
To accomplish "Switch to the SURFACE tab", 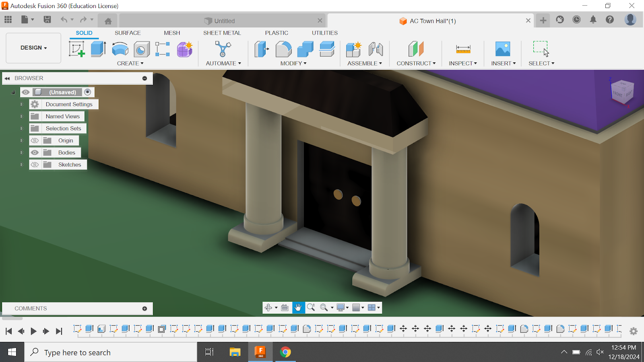I will pyautogui.click(x=128, y=33).
